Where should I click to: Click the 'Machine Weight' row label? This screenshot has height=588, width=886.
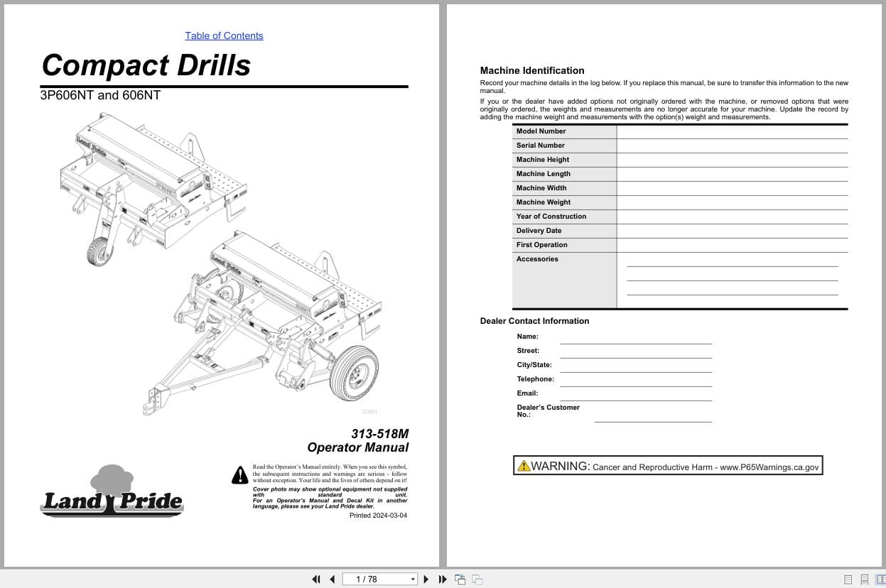point(544,202)
